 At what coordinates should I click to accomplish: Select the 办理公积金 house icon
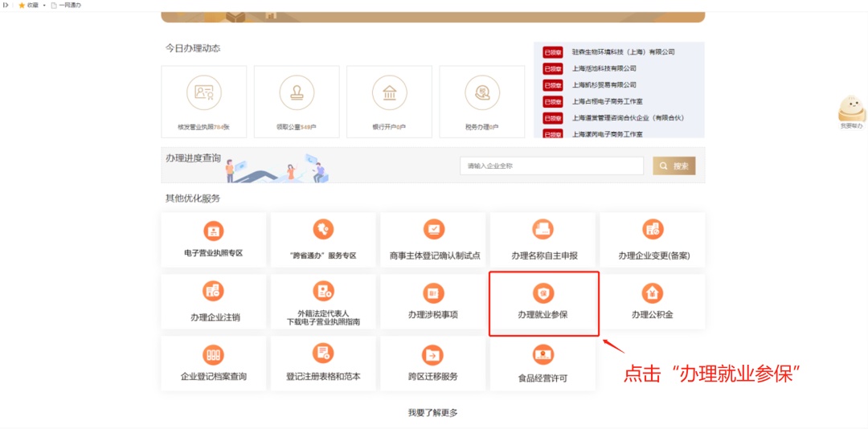pos(652,292)
